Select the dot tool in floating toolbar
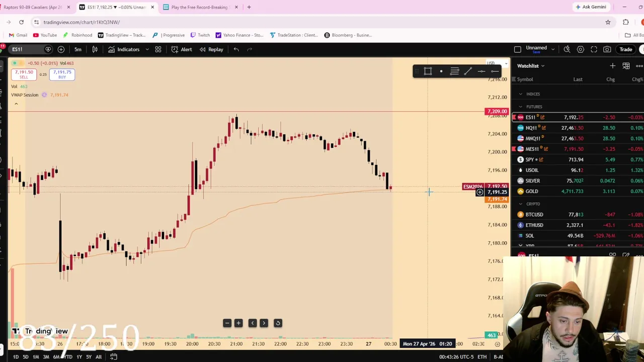The height and width of the screenshot is (362, 644). pyautogui.click(x=441, y=71)
